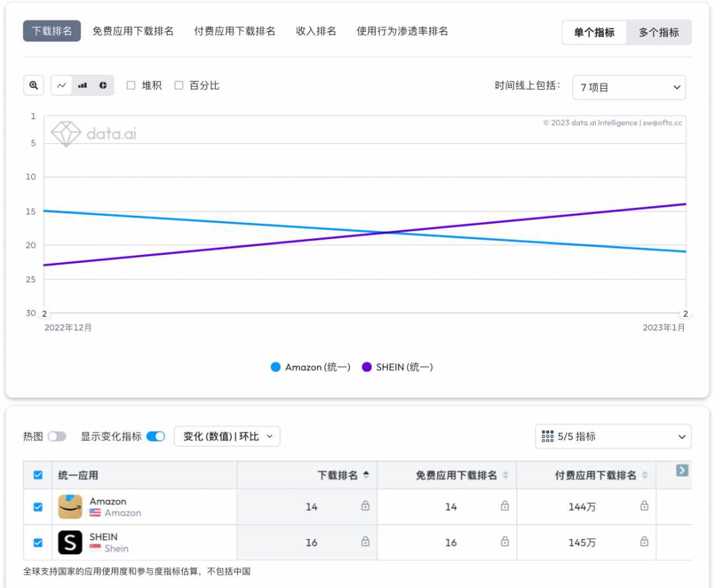Select the 收入排名 tab
This screenshot has width=715, height=588.
pyautogui.click(x=316, y=31)
